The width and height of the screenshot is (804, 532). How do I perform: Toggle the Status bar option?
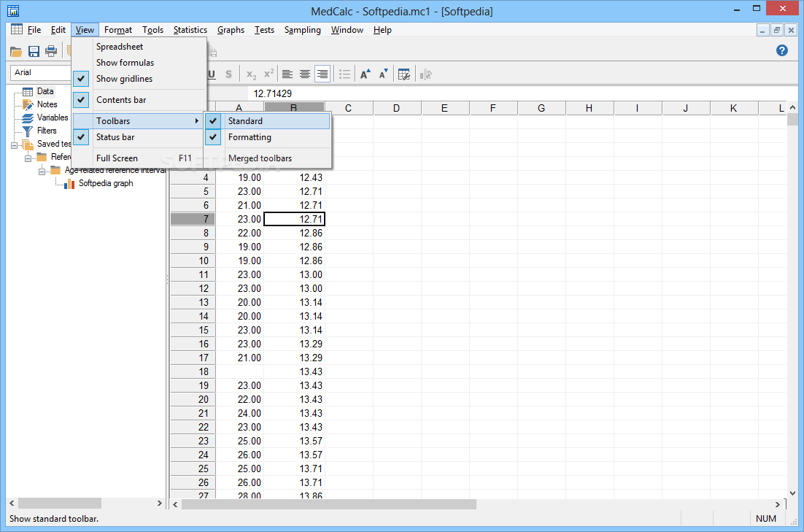139,137
